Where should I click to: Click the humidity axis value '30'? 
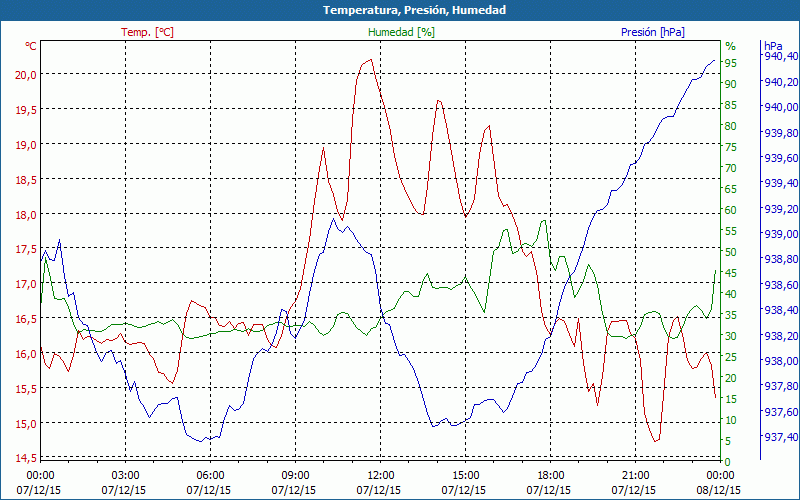pyautogui.click(x=731, y=336)
